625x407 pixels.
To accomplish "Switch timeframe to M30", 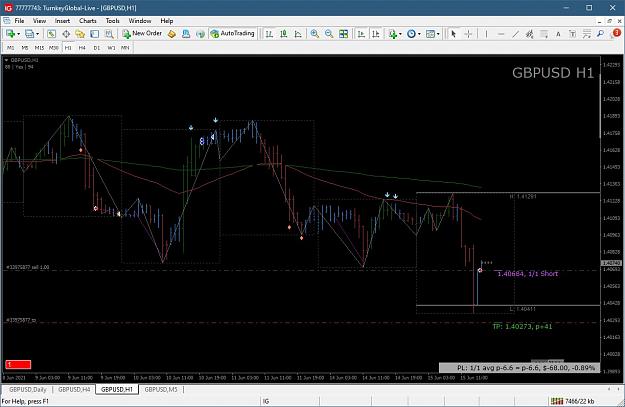I will click(53, 48).
